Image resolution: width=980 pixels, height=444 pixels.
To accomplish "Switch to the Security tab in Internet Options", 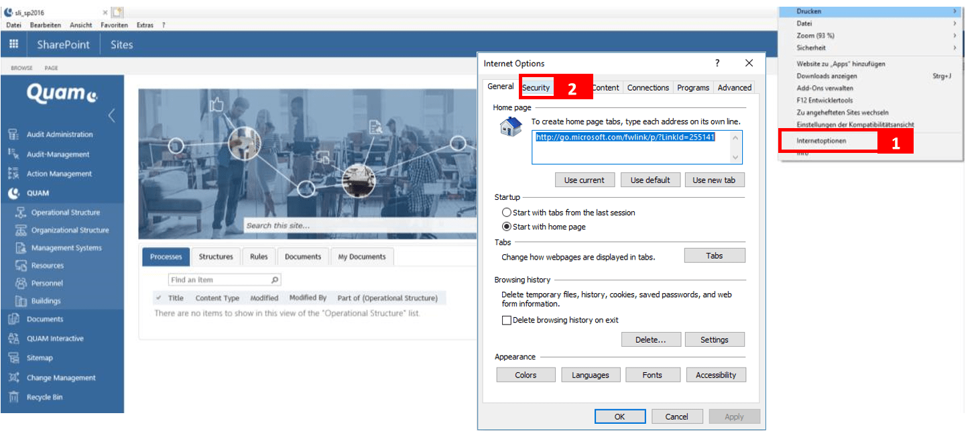I will tap(536, 87).
